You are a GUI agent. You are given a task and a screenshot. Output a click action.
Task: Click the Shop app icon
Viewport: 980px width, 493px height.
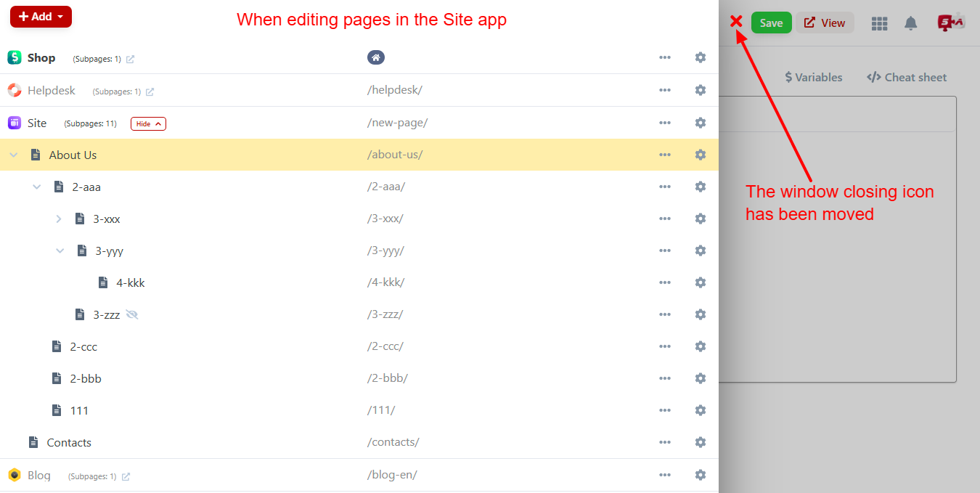[x=14, y=57]
